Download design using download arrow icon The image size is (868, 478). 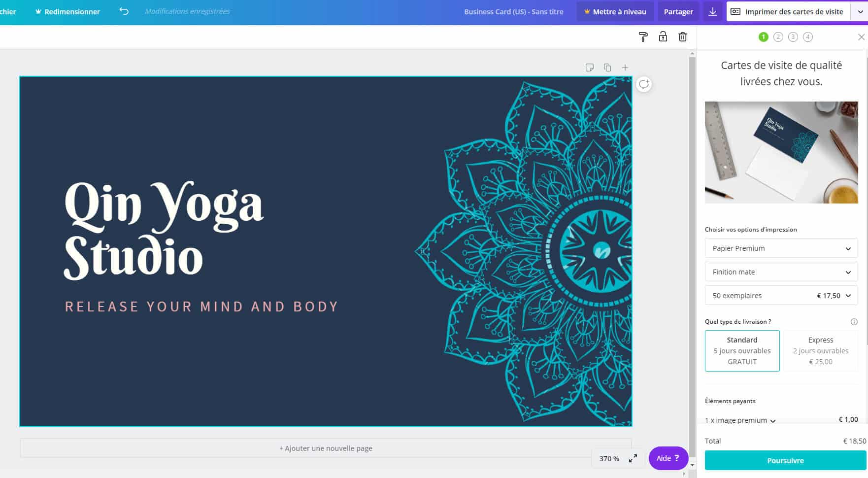[x=713, y=11]
